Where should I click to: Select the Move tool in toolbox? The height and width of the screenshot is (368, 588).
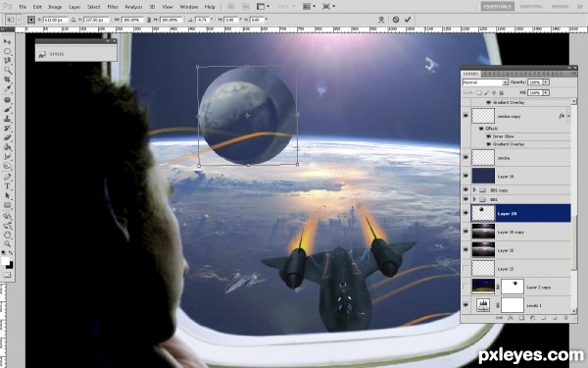[8, 41]
